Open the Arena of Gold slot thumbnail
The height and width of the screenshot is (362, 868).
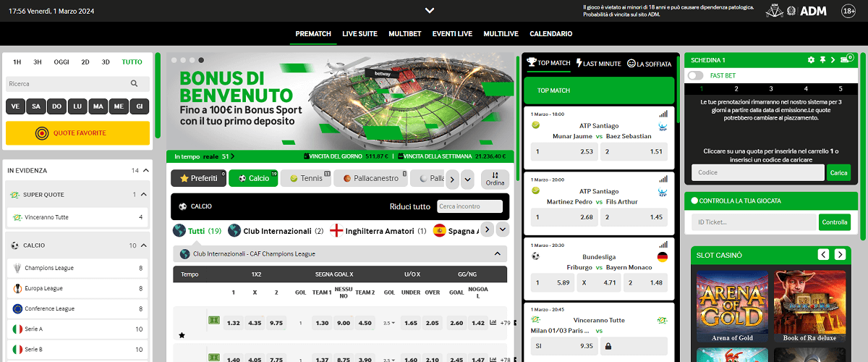[x=732, y=308]
